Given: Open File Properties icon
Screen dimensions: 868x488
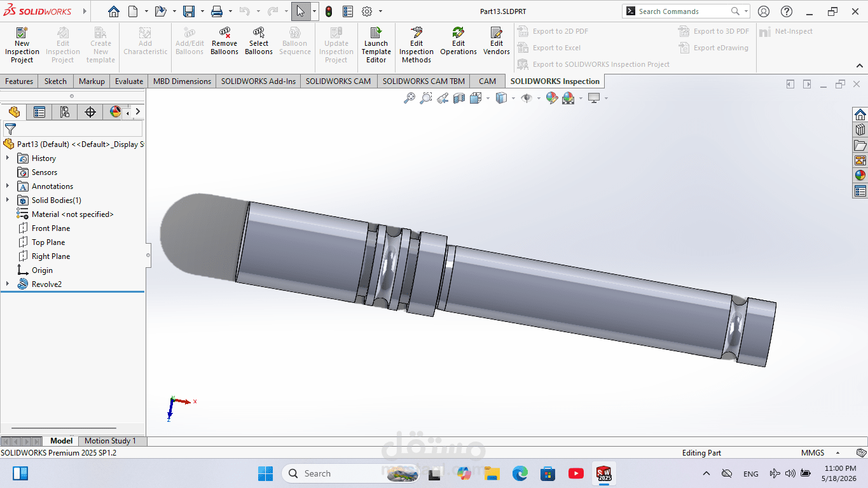Looking at the screenshot, I should pos(348,11).
